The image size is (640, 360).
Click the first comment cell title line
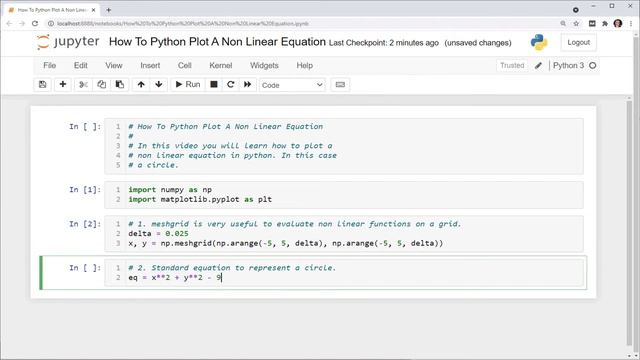tap(226, 127)
